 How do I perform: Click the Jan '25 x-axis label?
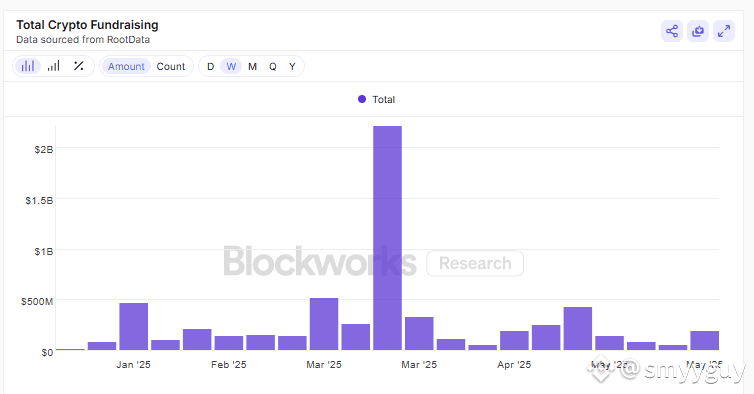pos(133,365)
